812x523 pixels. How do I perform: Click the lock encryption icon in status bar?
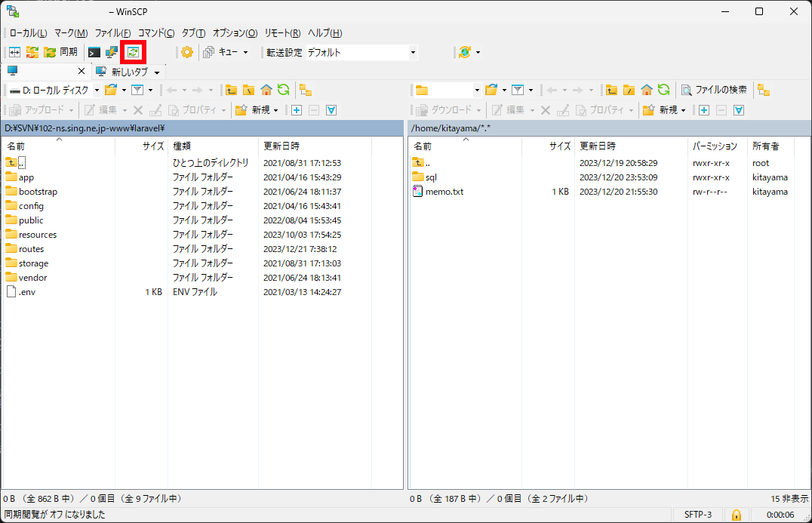tap(736, 515)
